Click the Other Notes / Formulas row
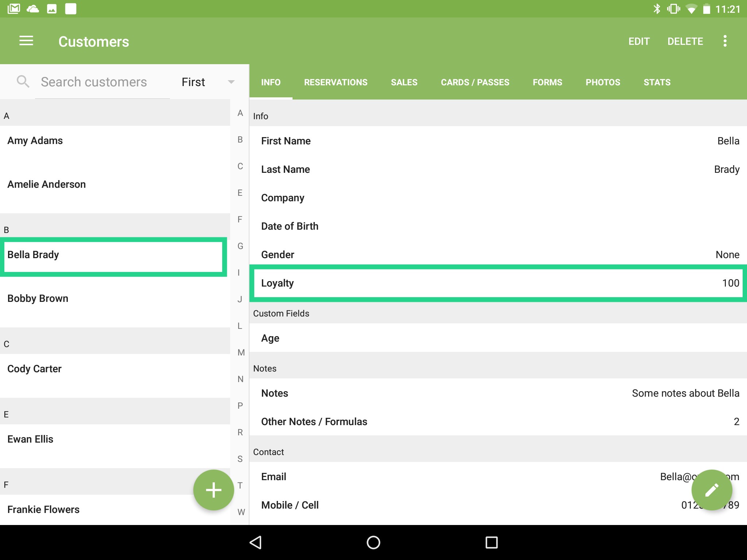This screenshot has width=747, height=560. coord(498,421)
